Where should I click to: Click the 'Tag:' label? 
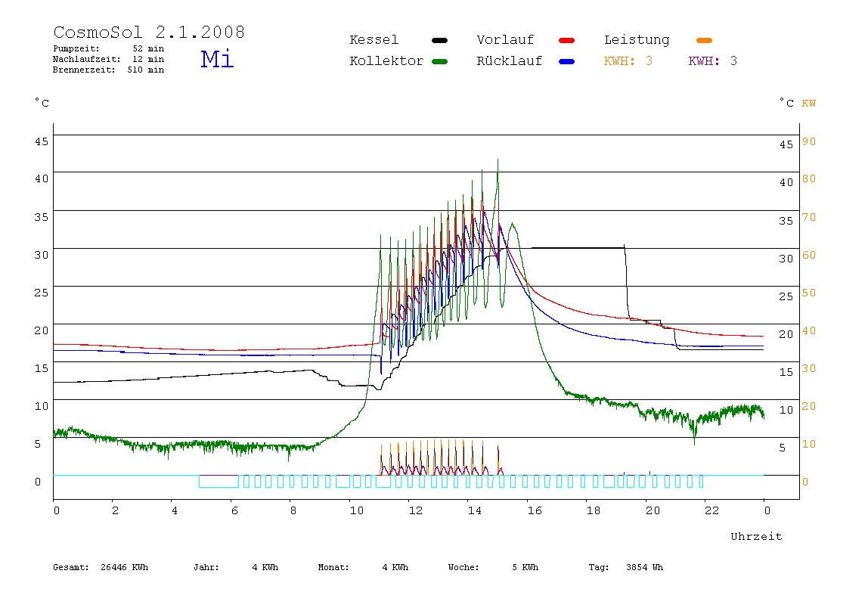pos(598,567)
